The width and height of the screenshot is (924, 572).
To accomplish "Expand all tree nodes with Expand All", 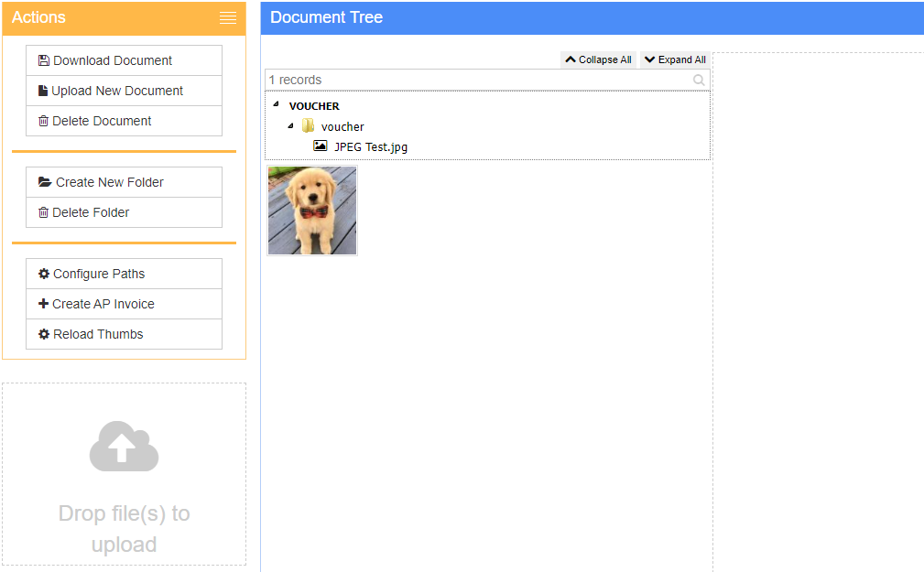I will click(675, 59).
